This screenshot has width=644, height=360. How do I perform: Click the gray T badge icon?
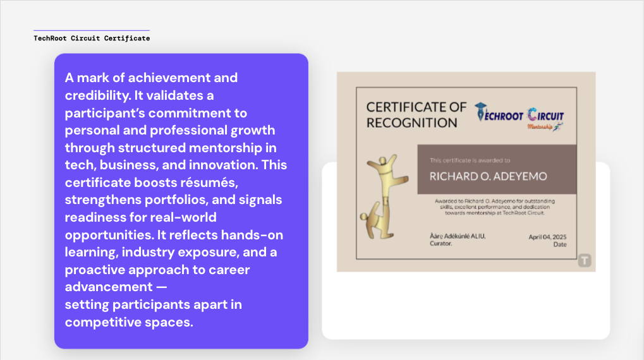click(585, 260)
